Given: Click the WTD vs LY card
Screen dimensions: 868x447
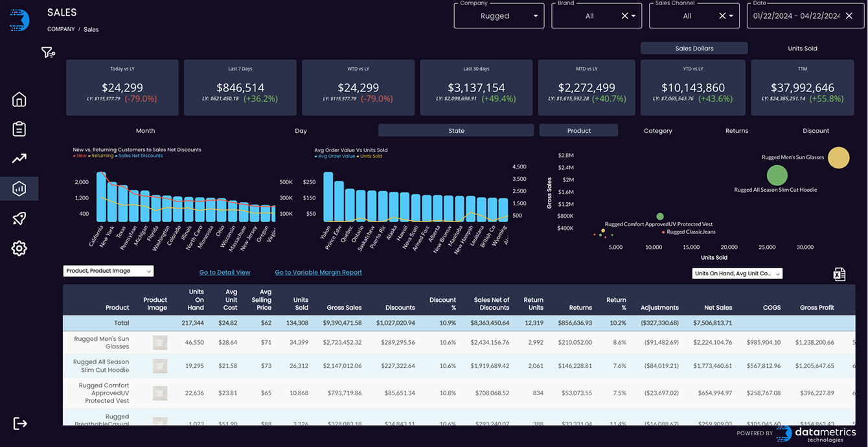Looking at the screenshot, I should 358,87.
